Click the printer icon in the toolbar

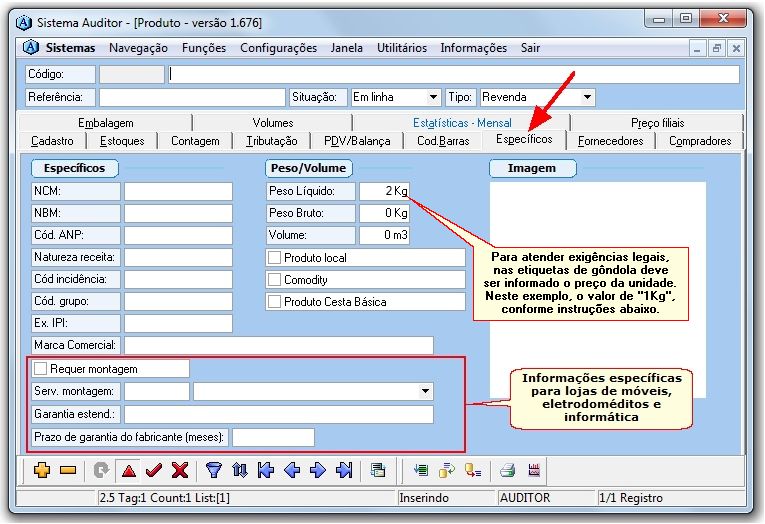(x=507, y=470)
